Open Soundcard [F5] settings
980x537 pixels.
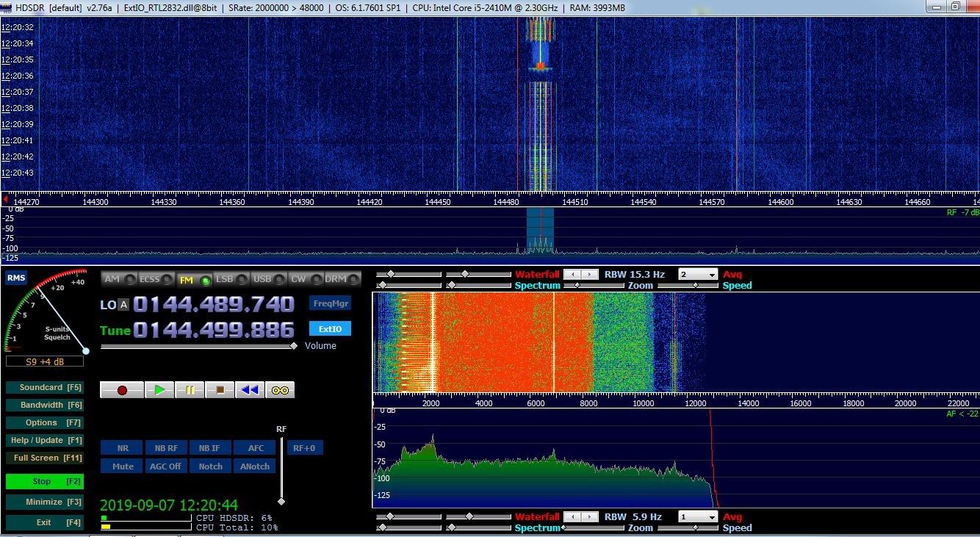pos(44,387)
